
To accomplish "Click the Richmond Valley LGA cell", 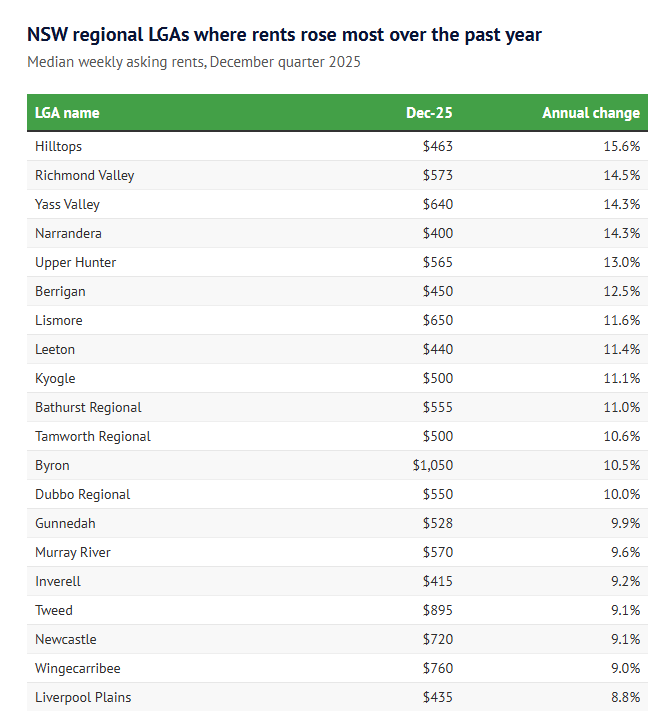I will coord(84,175).
